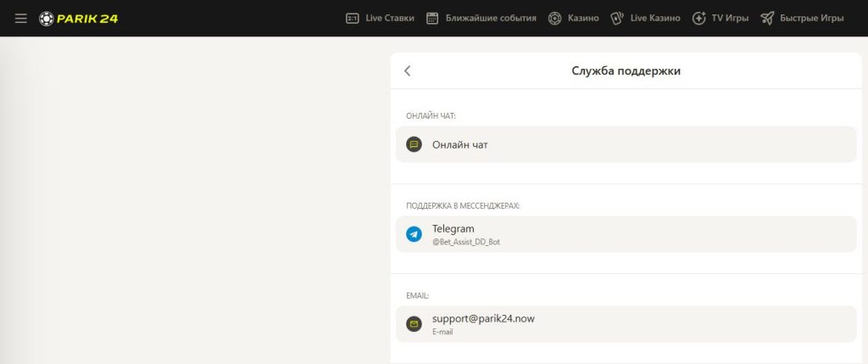Go back using the left chevron arrow
This screenshot has height=364, width=868.
(408, 71)
